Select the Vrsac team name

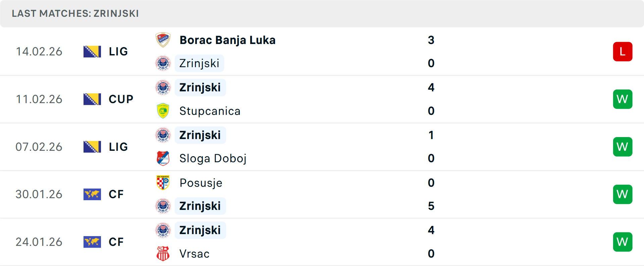[194, 254]
